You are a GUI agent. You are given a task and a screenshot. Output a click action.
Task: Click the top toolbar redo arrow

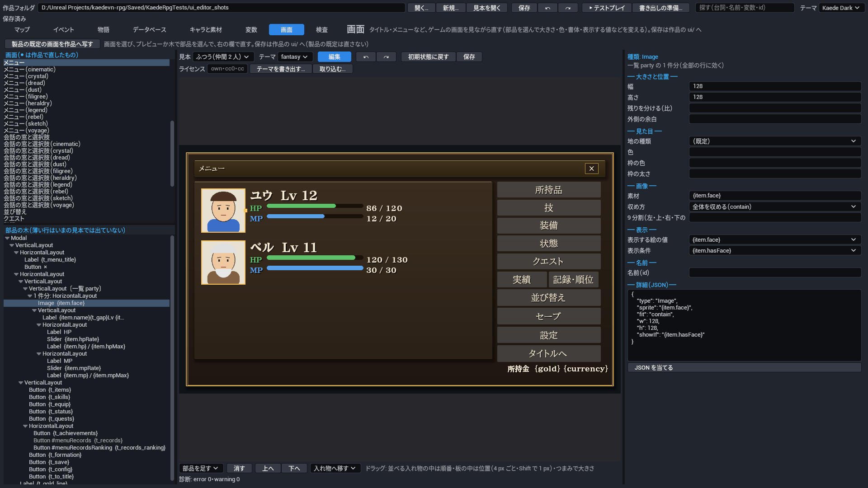568,8
